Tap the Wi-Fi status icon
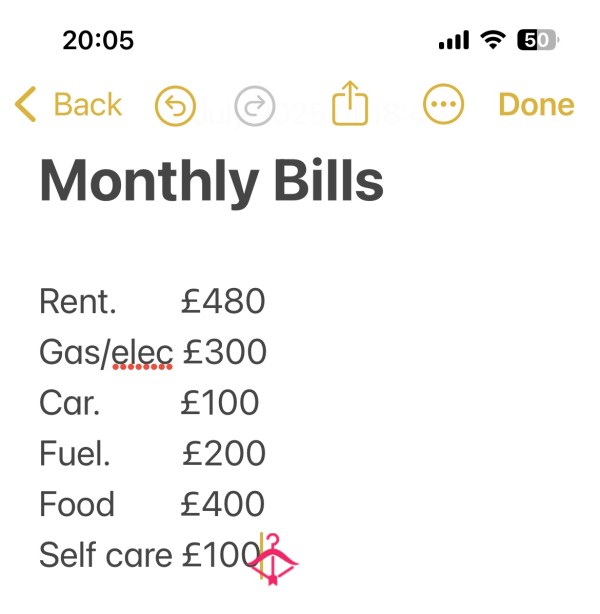 (x=493, y=40)
